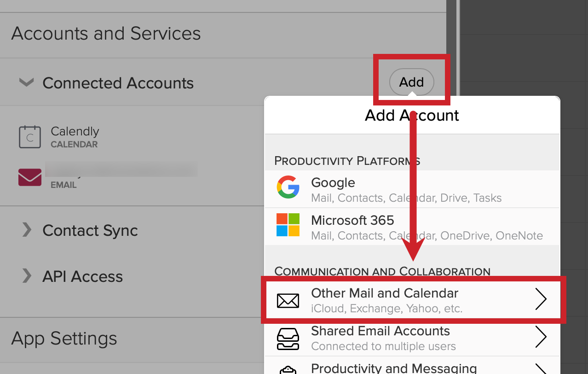Click the API Access label
The height and width of the screenshot is (374, 588).
83,276
